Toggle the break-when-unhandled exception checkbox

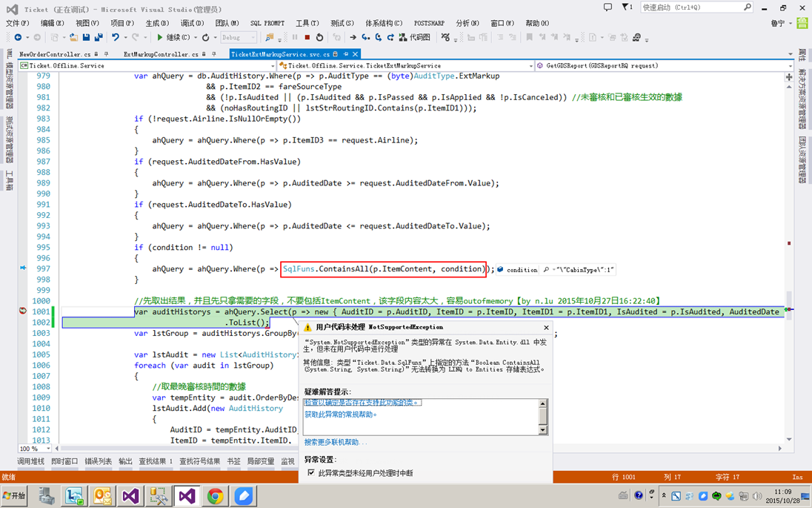coord(311,472)
